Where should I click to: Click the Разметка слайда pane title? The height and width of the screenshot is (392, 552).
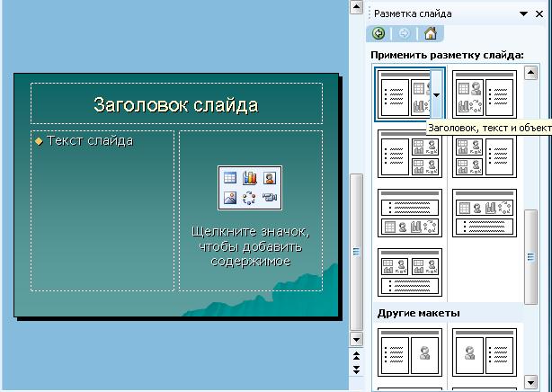(x=413, y=13)
